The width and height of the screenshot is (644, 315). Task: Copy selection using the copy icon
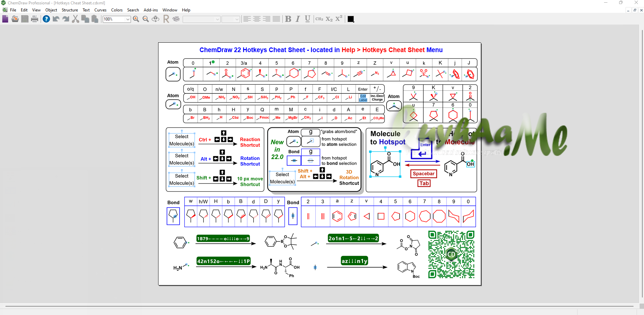point(85,19)
